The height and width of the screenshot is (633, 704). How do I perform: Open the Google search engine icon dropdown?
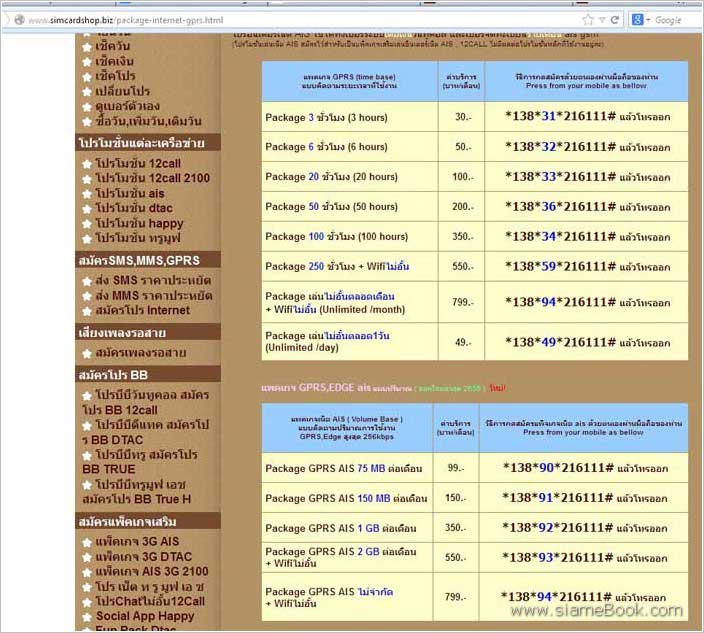pyautogui.click(x=641, y=20)
